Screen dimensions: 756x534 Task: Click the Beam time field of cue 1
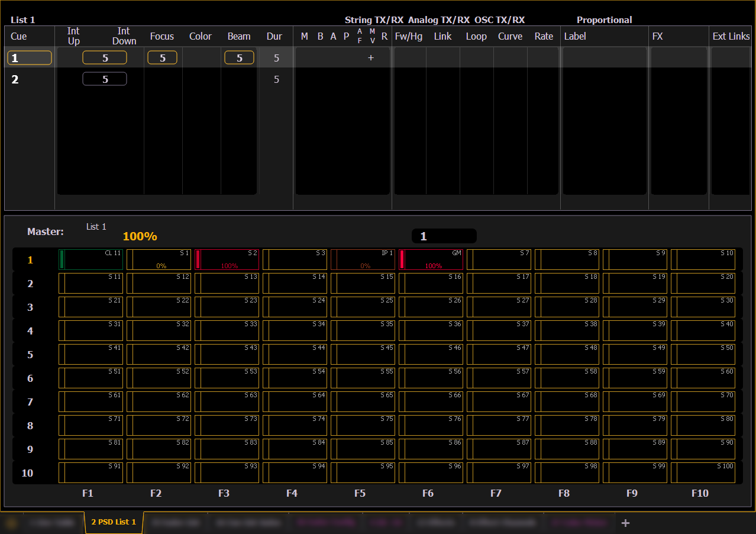[239, 58]
